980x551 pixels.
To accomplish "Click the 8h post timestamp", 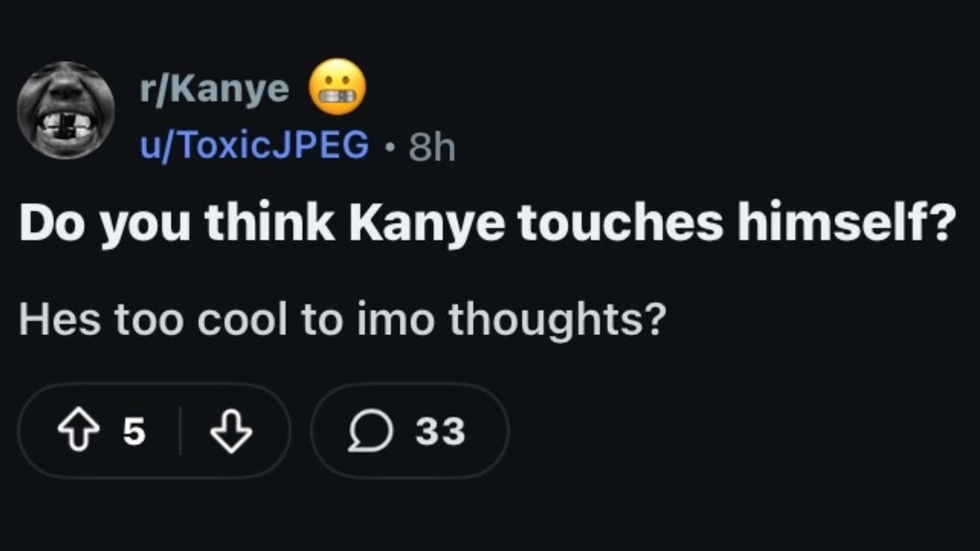I will coord(432,146).
